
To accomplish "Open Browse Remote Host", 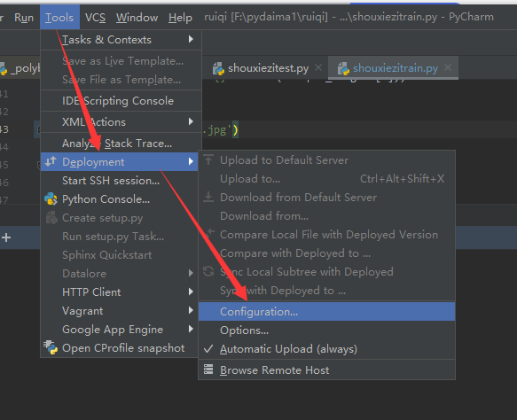I will pyautogui.click(x=326, y=370).
